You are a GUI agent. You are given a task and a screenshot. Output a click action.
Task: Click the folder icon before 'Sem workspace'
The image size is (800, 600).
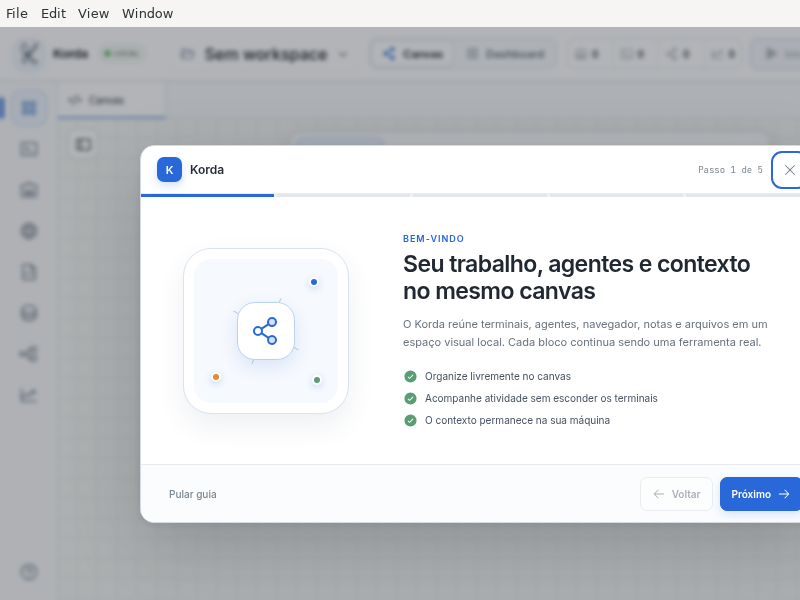tap(187, 54)
